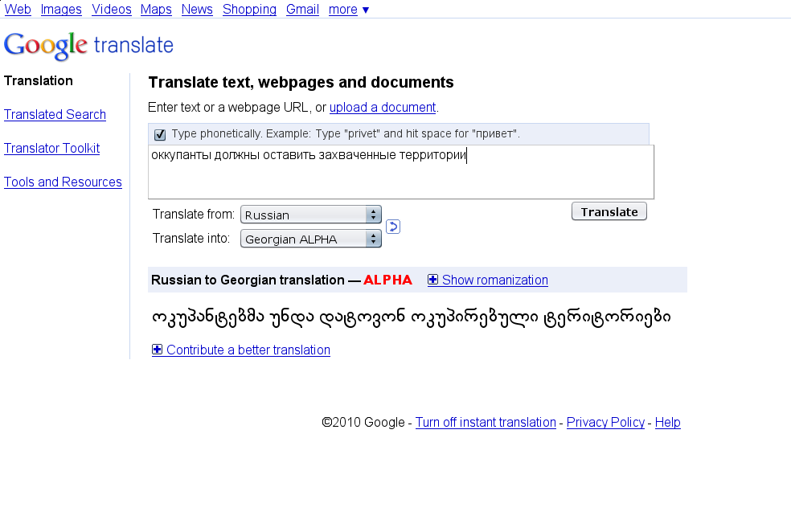Open the Translated Search link
791x532 pixels.
[x=55, y=114]
